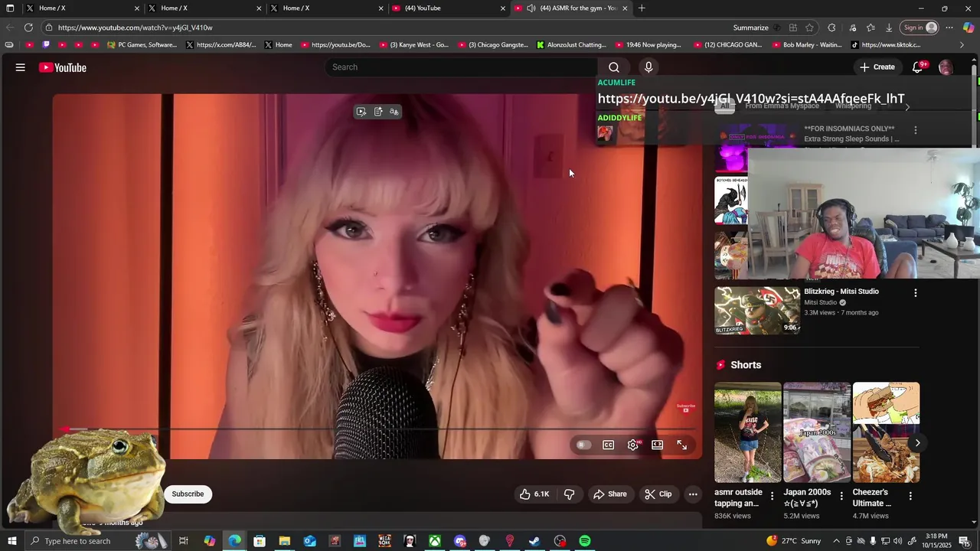
Task: Dislike the video
Action: [x=570, y=494]
